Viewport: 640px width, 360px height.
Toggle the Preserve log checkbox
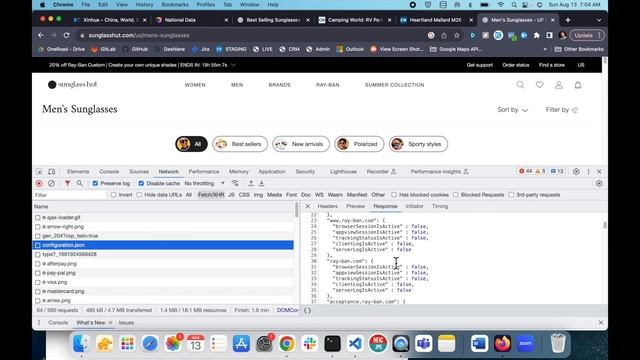pos(95,184)
